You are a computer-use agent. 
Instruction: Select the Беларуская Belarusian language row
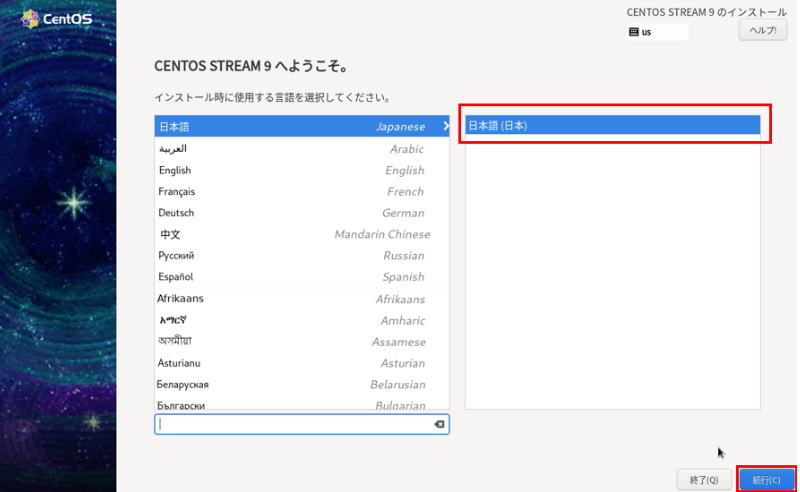[302, 384]
